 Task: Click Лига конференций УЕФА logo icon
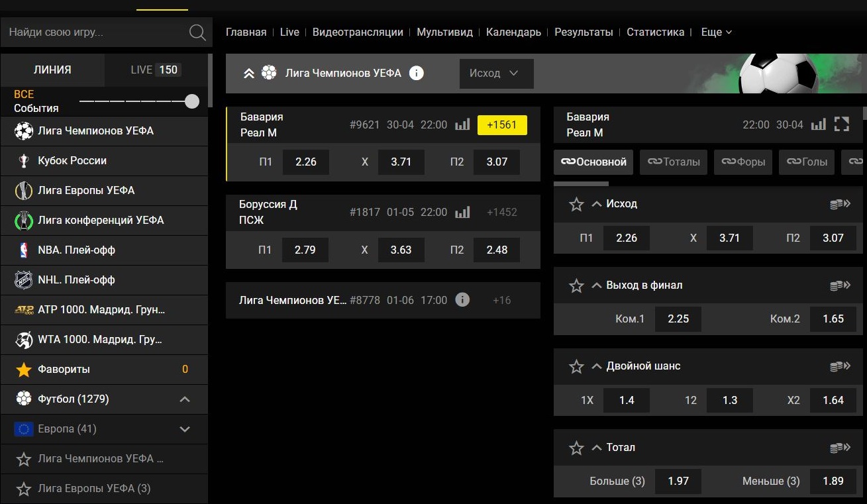click(x=24, y=221)
